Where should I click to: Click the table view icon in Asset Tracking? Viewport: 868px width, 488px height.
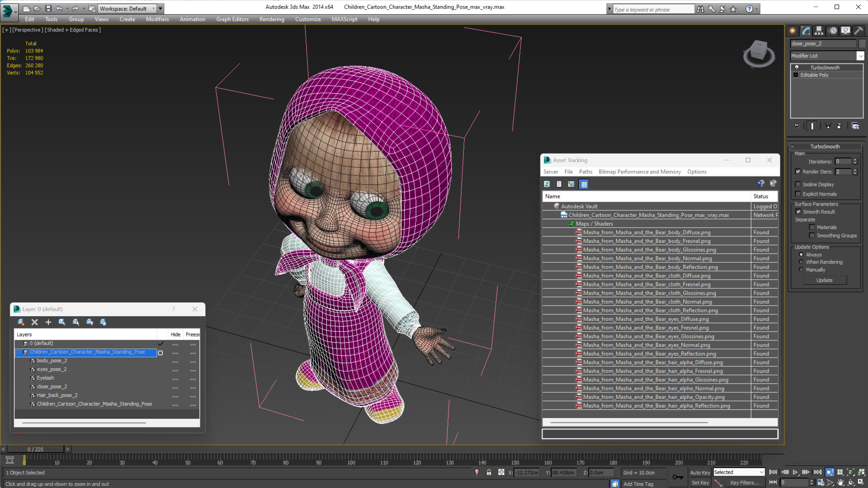tap(584, 184)
